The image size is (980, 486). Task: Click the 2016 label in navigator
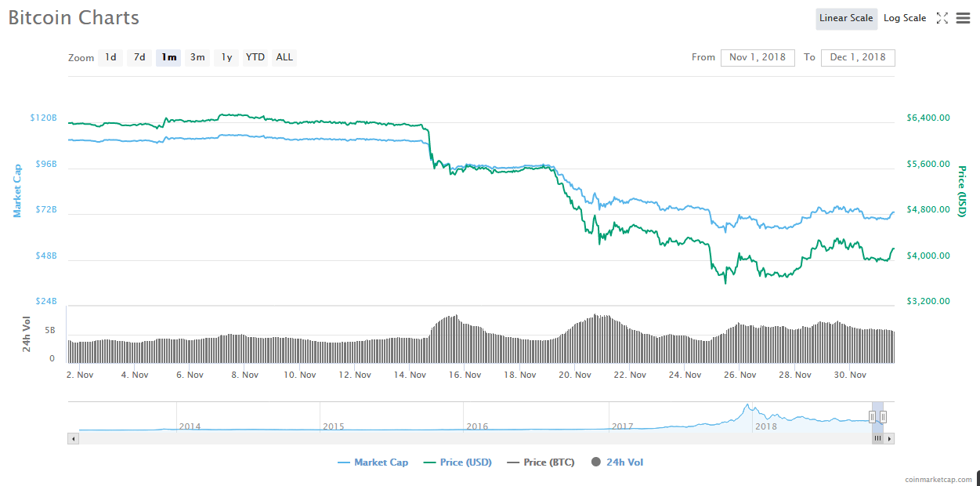tap(477, 426)
